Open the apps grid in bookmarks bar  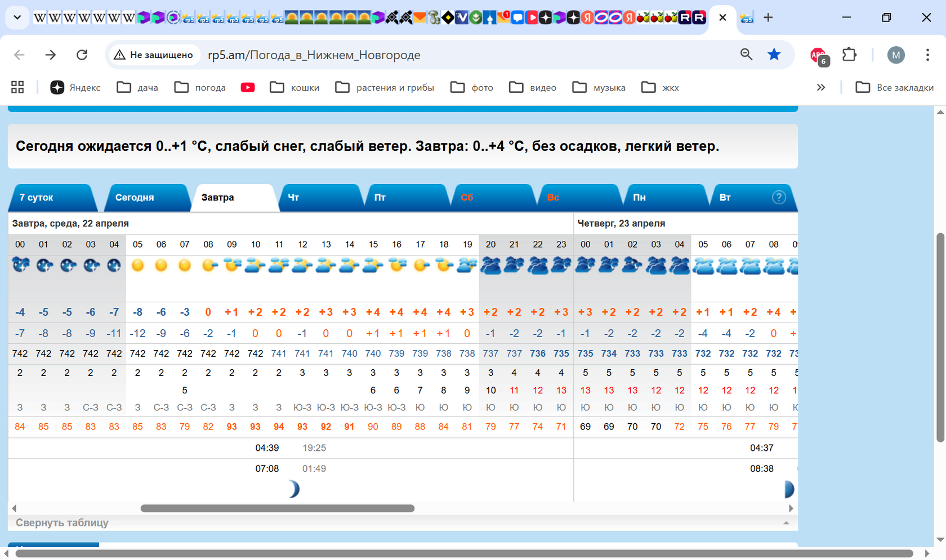coord(17,87)
